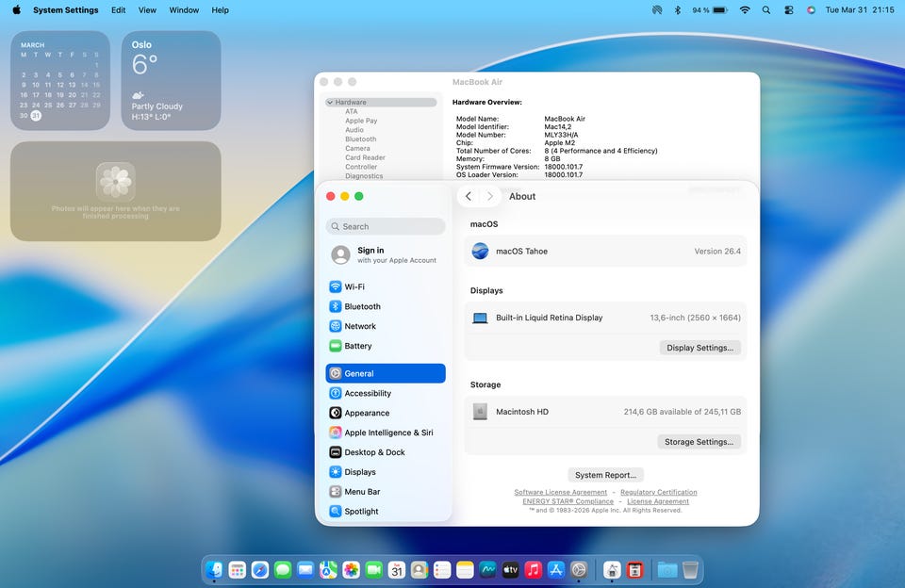Open the Trash in the Dock
This screenshot has height=588, width=905.
tap(691, 570)
